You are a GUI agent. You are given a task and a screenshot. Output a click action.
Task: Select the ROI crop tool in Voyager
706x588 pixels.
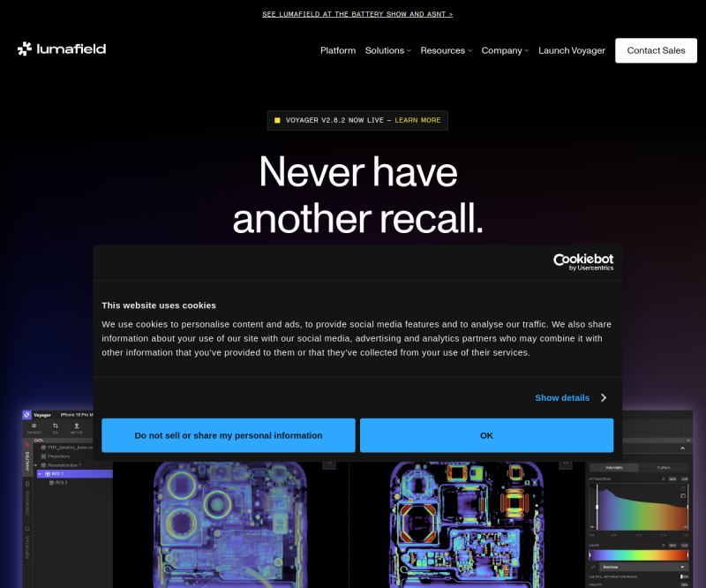[56, 426]
